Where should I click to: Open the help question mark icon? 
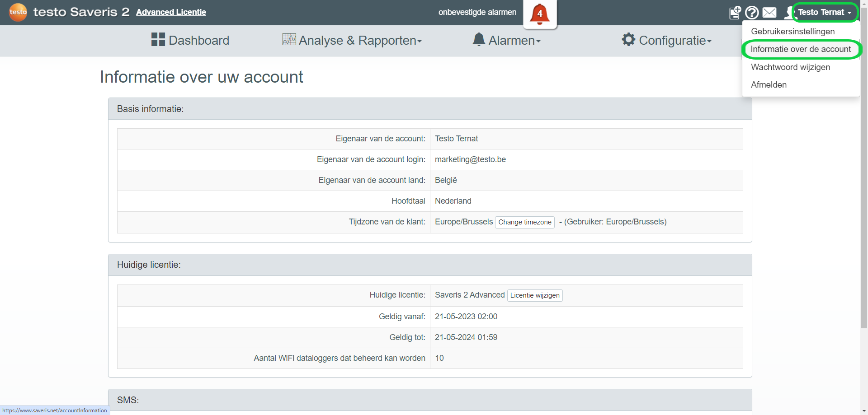(x=752, y=13)
